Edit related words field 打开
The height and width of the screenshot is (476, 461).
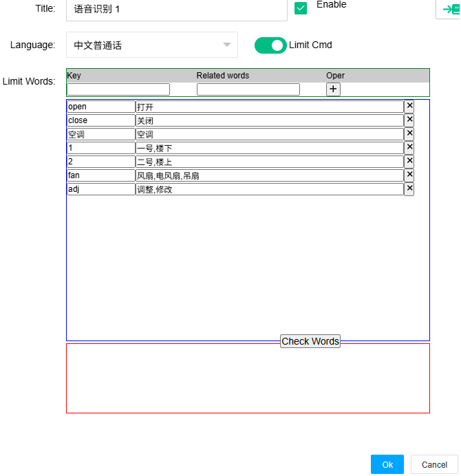pyautogui.click(x=269, y=107)
